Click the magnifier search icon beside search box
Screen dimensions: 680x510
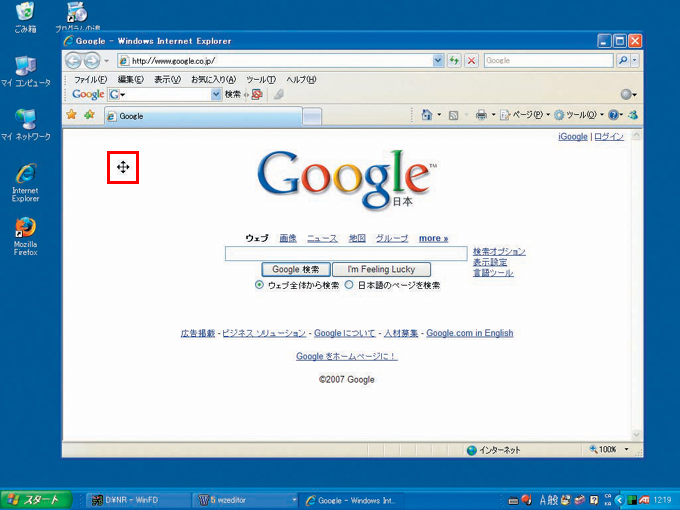coord(623,60)
